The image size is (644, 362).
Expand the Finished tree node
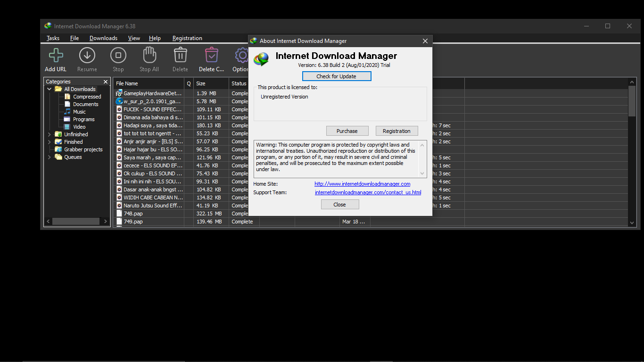coord(50,142)
